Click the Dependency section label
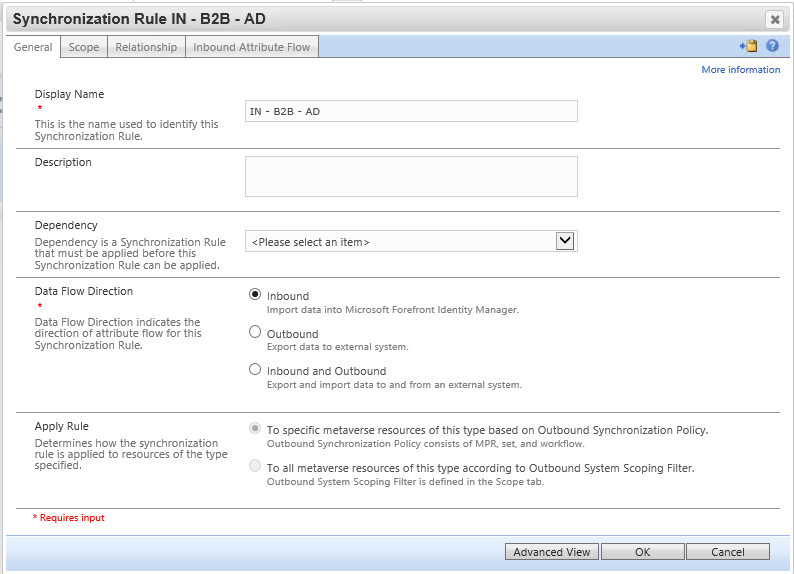794x574 pixels. [66, 225]
